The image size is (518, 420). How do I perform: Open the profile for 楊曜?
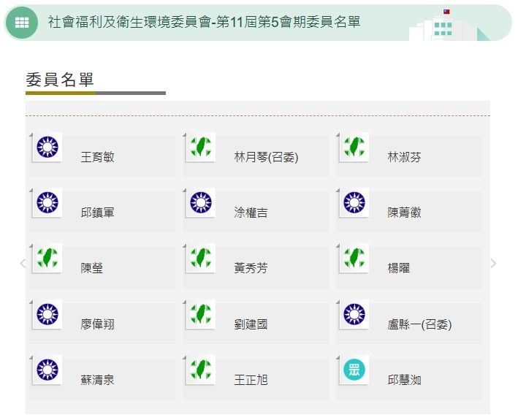click(399, 268)
